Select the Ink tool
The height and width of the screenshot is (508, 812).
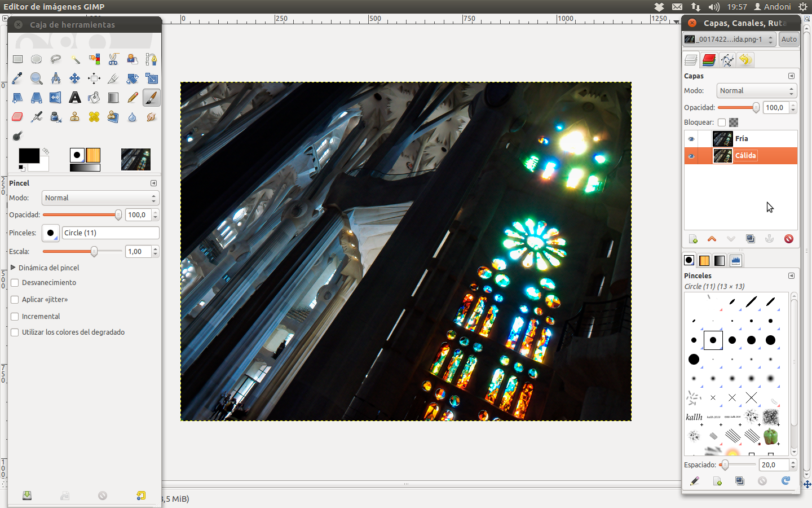(56, 117)
